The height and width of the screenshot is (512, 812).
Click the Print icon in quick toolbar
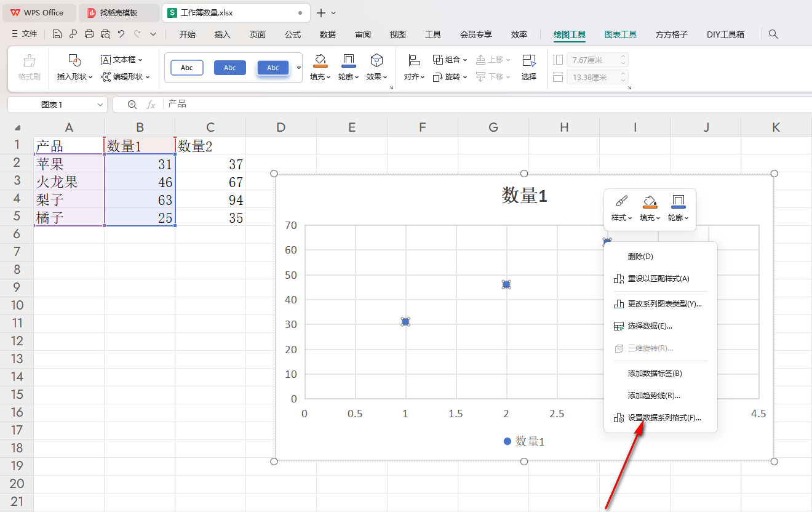(x=89, y=34)
